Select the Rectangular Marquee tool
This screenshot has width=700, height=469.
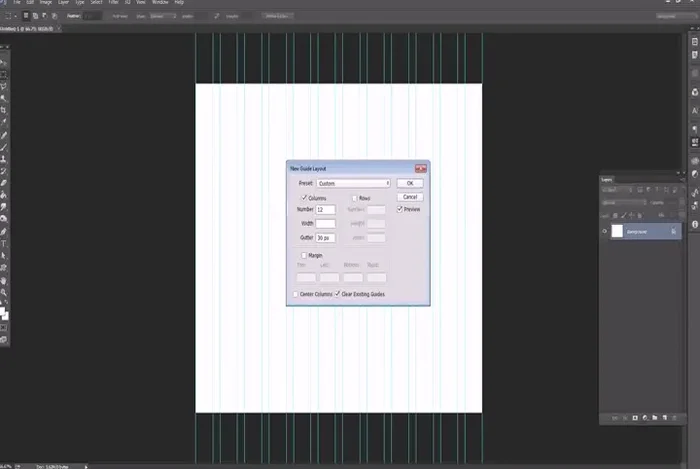pyautogui.click(x=4, y=74)
